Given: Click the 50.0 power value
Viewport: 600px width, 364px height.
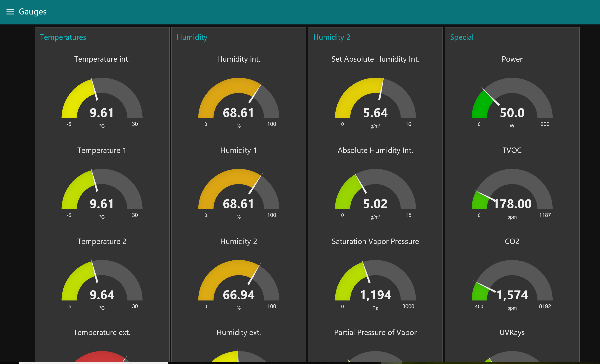Looking at the screenshot, I should pos(512,113).
